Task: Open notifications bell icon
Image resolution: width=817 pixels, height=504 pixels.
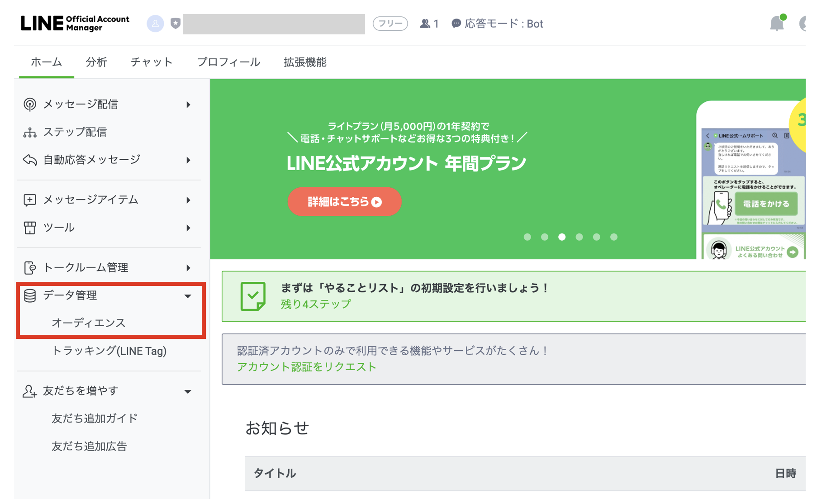Action: click(777, 23)
